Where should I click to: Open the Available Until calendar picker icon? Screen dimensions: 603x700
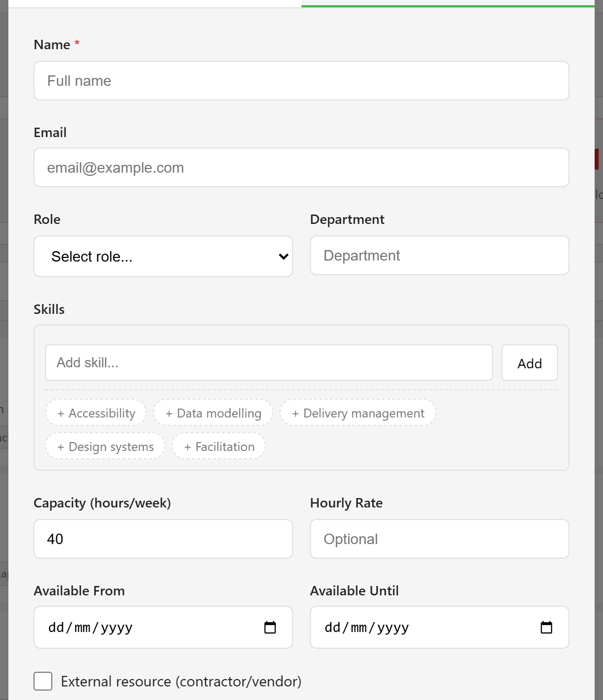coord(546,627)
